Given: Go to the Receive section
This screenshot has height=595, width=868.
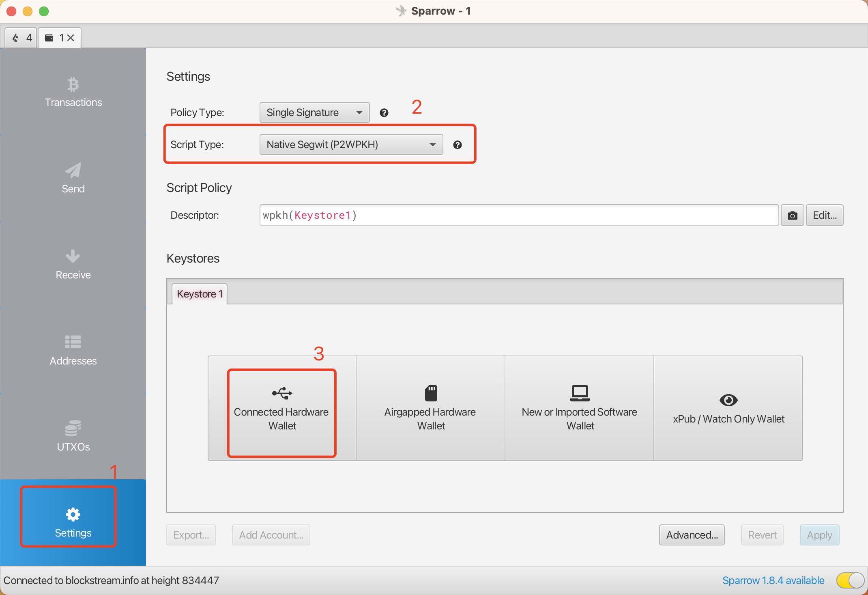Looking at the screenshot, I should (73, 265).
